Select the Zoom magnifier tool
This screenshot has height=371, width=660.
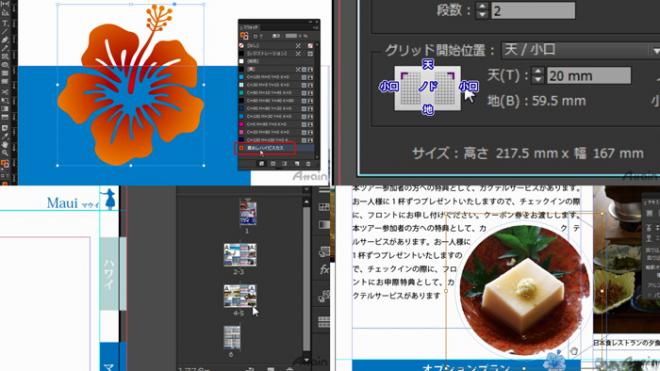point(5,153)
